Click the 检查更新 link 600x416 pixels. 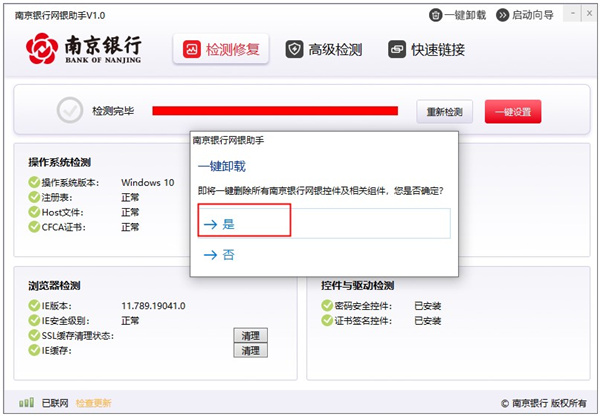(93, 403)
